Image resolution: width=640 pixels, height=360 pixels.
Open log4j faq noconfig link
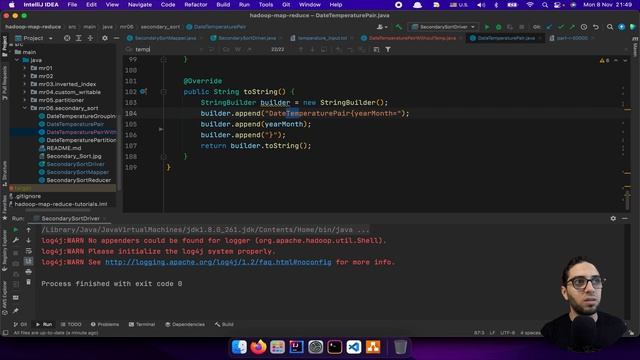[x=218, y=262]
